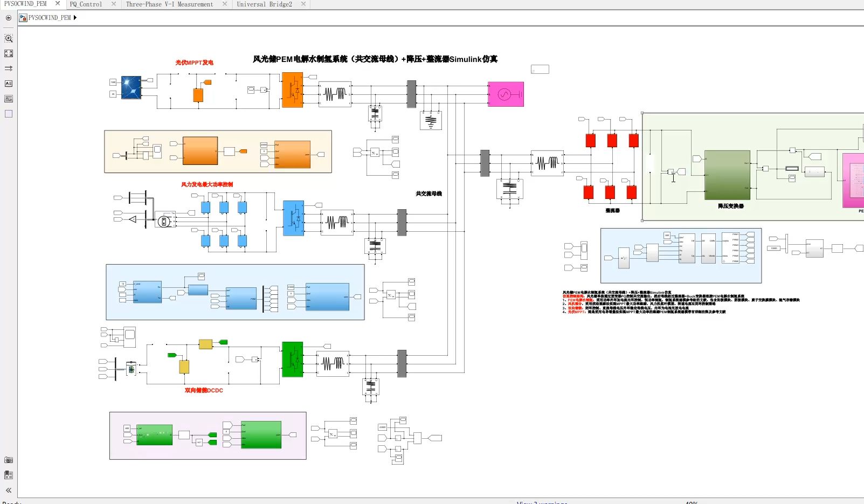Collapse the palette with double chevron
The width and height of the screenshot is (864, 504).
click(9, 490)
